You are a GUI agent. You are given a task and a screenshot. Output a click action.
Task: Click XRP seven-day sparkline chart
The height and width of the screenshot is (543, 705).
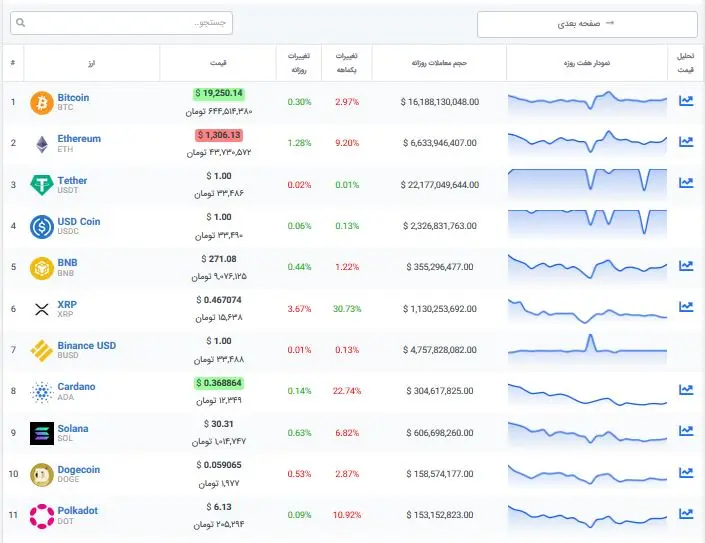point(587,311)
